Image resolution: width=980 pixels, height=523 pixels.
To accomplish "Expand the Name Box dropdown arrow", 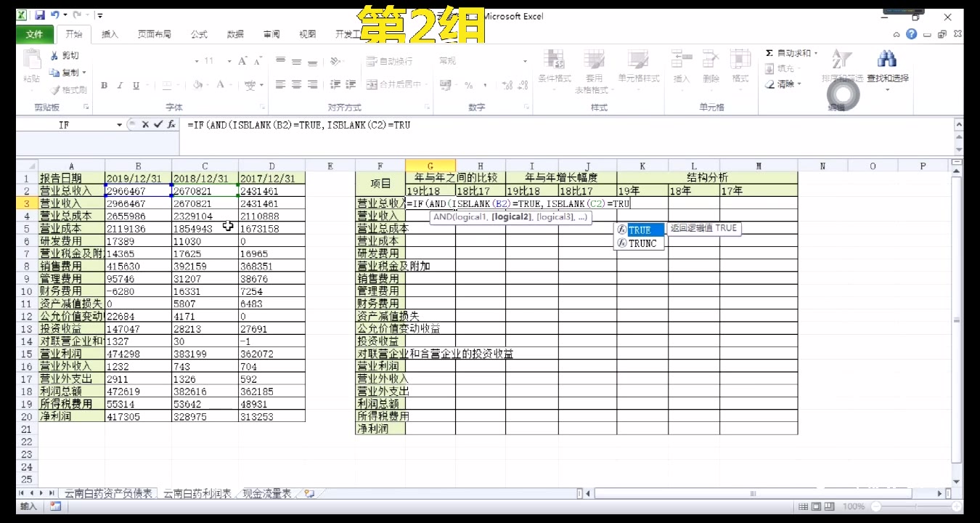I will (119, 125).
